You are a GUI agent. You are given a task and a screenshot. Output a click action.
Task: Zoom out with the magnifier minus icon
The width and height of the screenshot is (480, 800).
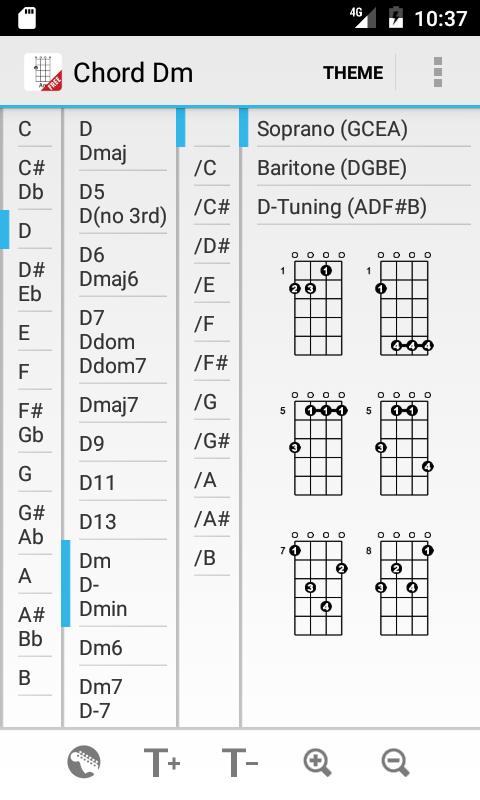395,763
